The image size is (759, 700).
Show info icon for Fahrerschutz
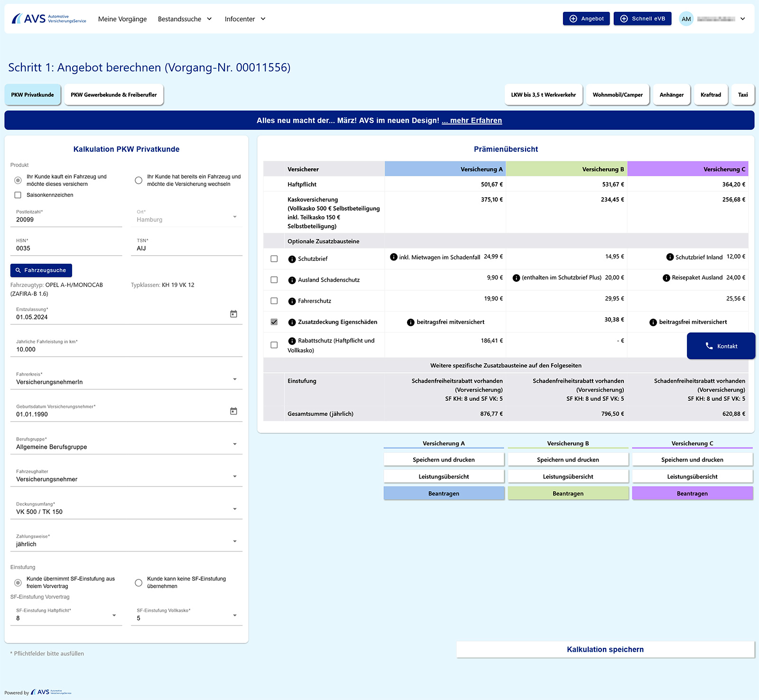pyautogui.click(x=292, y=301)
